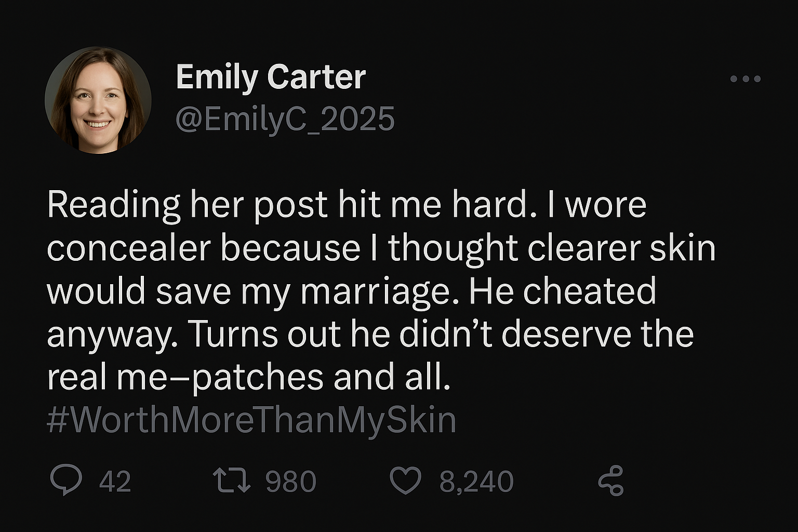This screenshot has width=798, height=532.
Task: Click the word "concealer" in the tweet
Action: click(128, 248)
